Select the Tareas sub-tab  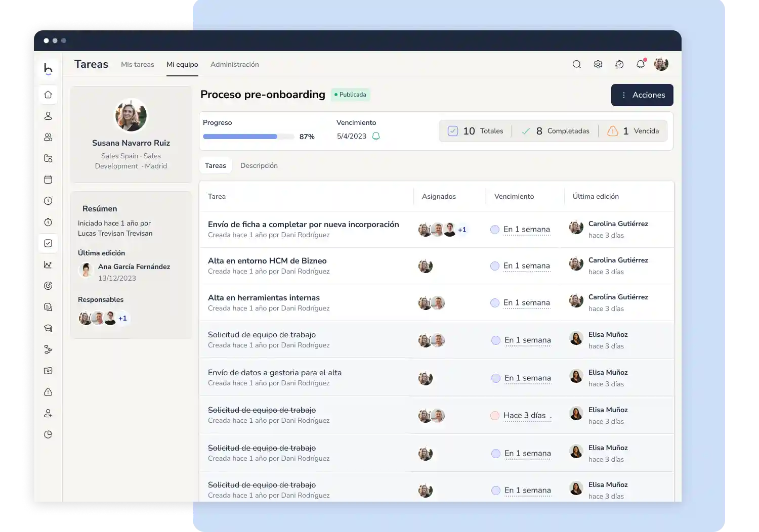pos(216,165)
